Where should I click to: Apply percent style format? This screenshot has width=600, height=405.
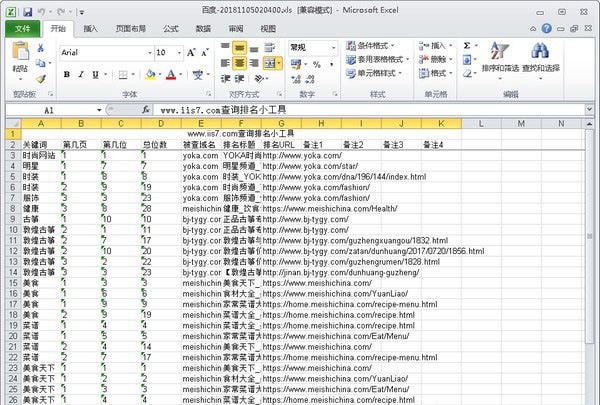pyautogui.click(x=316, y=64)
